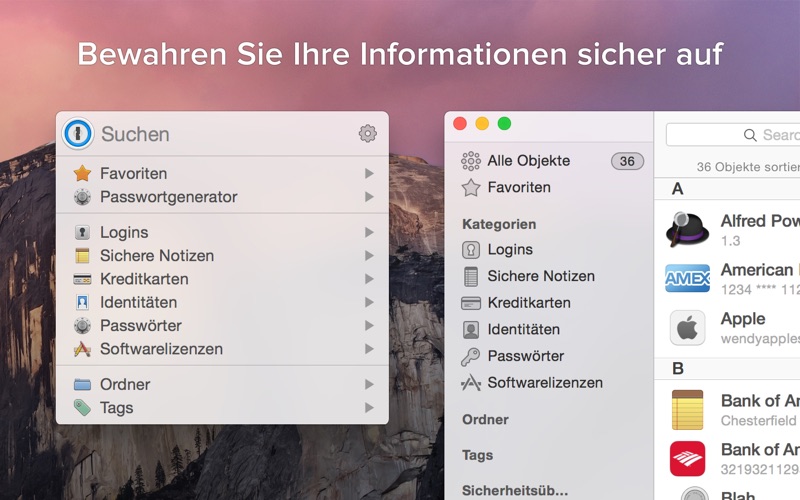Expand the Passwortgenerator submenu arrow
The image size is (800, 500).
pyautogui.click(x=369, y=198)
